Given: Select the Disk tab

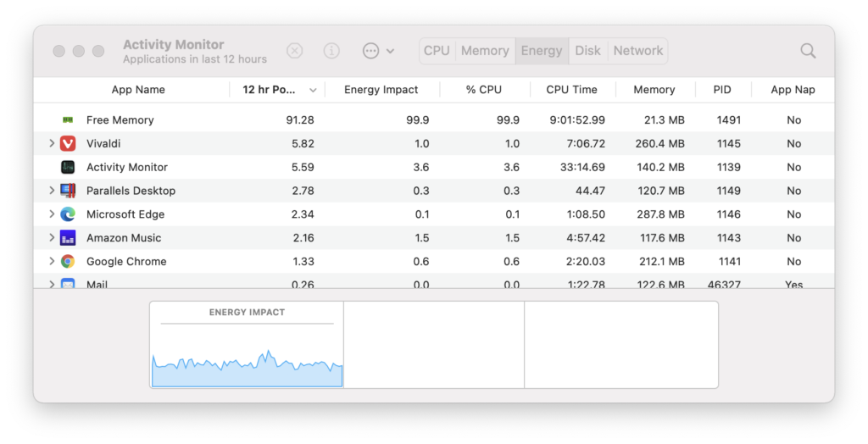Looking at the screenshot, I should tap(587, 51).
